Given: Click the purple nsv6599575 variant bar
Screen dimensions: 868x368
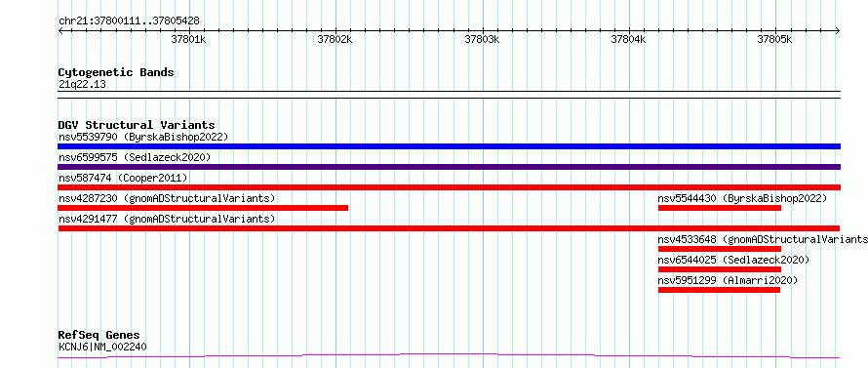Looking at the screenshot, I should click(x=449, y=167).
